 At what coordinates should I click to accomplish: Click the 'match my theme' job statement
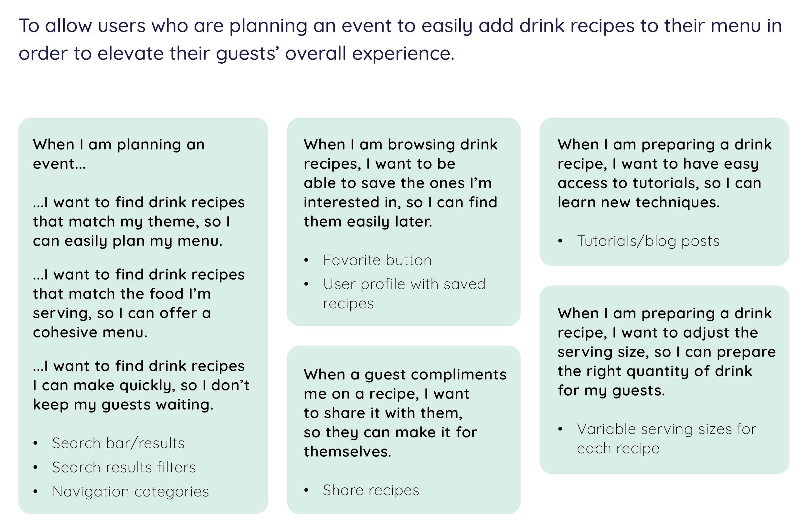pos(139,222)
